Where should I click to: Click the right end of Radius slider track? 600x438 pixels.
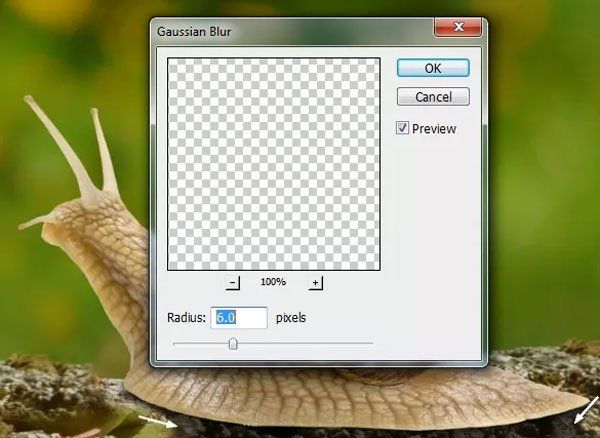tap(371, 344)
